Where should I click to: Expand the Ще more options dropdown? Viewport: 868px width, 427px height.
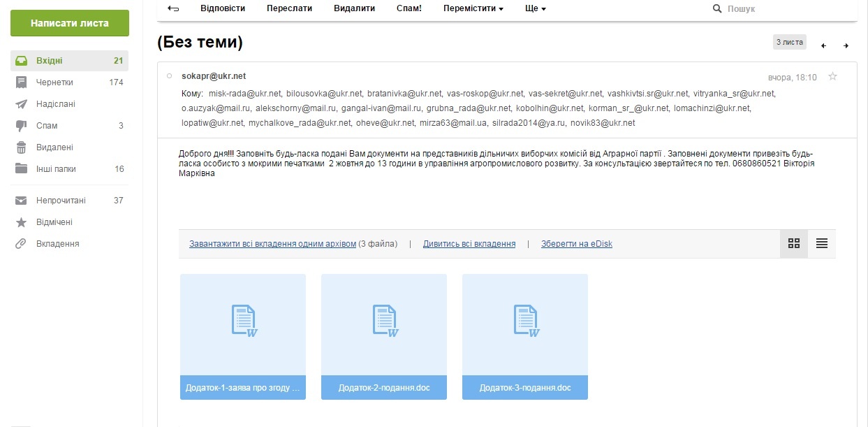coord(535,9)
